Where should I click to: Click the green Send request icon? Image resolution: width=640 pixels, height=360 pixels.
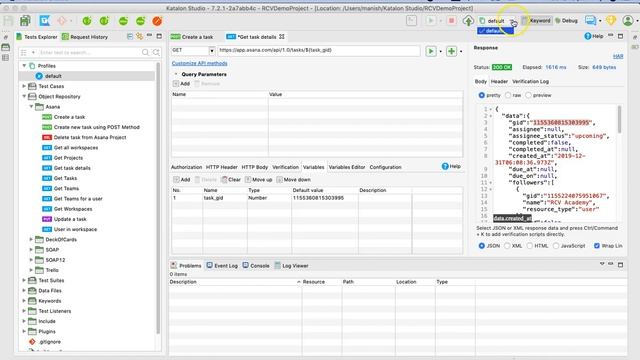click(x=431, y=51)
